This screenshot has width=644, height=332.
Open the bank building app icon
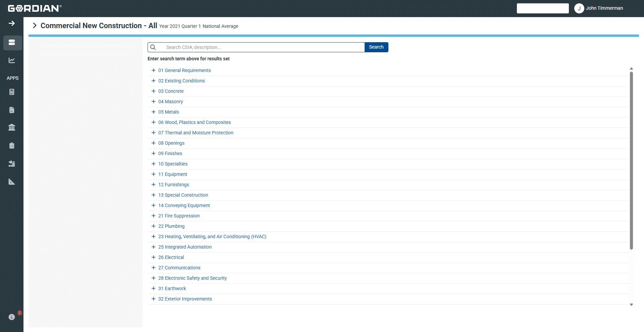coord(12,127)
